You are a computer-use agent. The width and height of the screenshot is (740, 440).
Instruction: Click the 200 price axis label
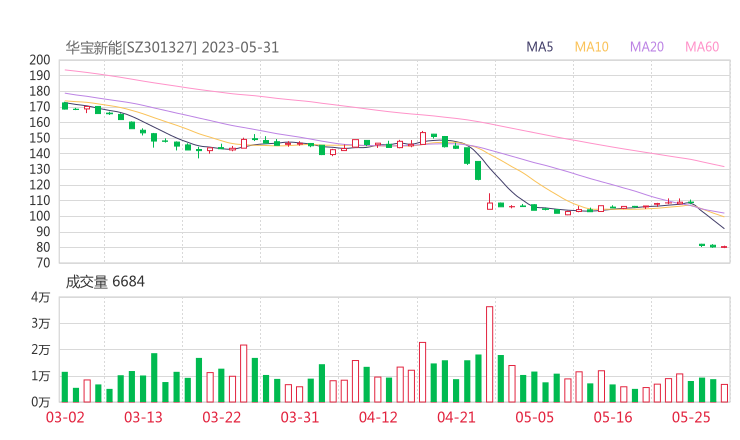pos(40,60)
